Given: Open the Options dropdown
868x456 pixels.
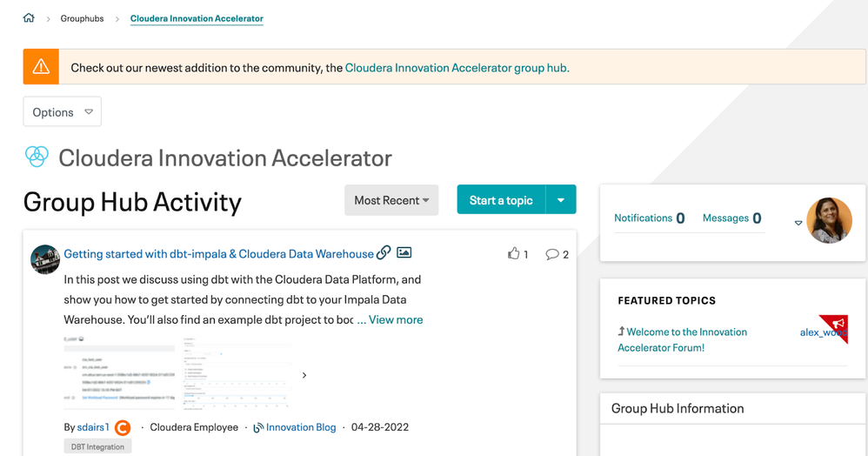Looking at the screenshot, I should click(x=62, y=111).
